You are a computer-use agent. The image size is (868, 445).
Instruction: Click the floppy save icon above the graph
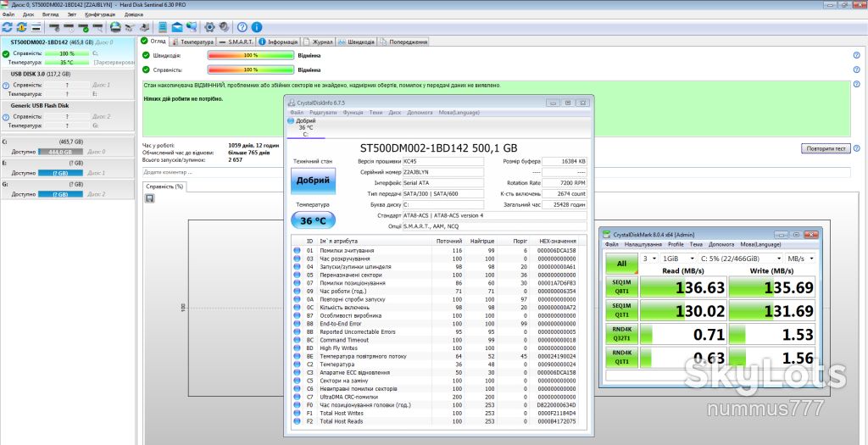(x=149, y=198)
